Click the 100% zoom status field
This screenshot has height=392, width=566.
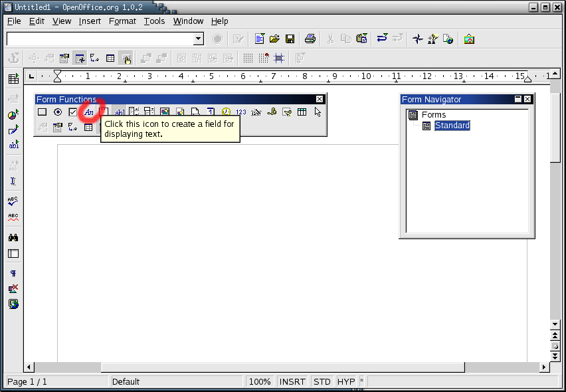coord(260,381)
